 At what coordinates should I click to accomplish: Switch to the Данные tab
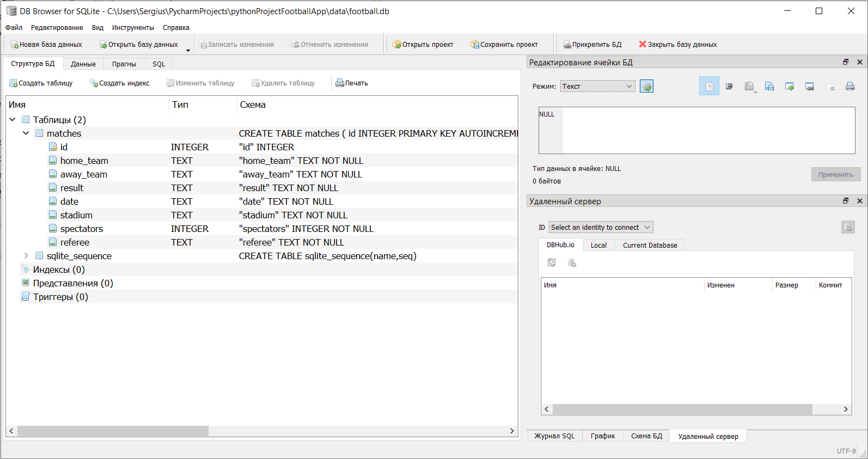(x=83, y=64)
